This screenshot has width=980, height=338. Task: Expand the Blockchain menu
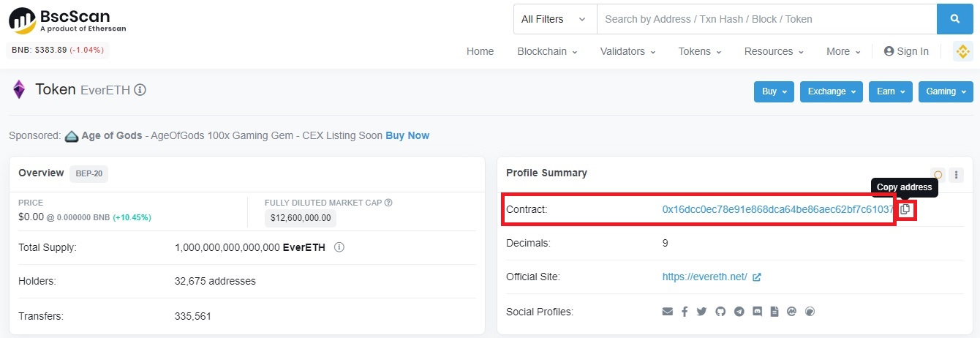[547, 51]
